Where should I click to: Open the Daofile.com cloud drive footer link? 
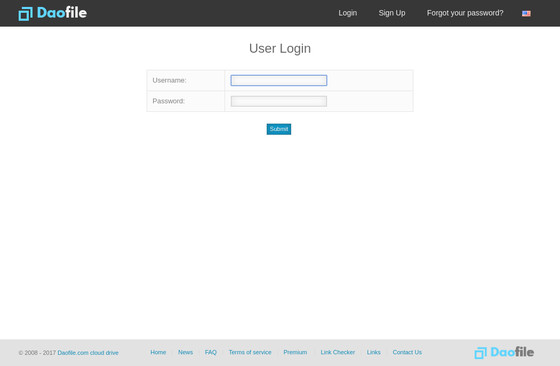88,353
